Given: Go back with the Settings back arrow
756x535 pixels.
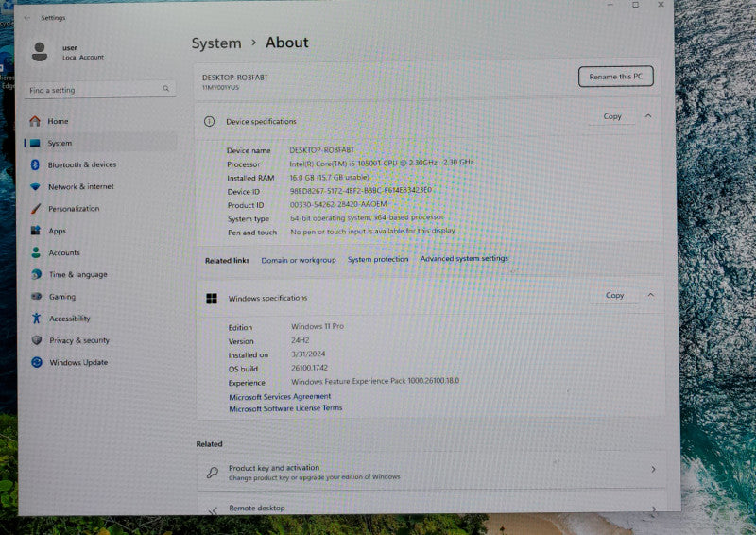Looking at the screenshot, I should tap(27, 18).
